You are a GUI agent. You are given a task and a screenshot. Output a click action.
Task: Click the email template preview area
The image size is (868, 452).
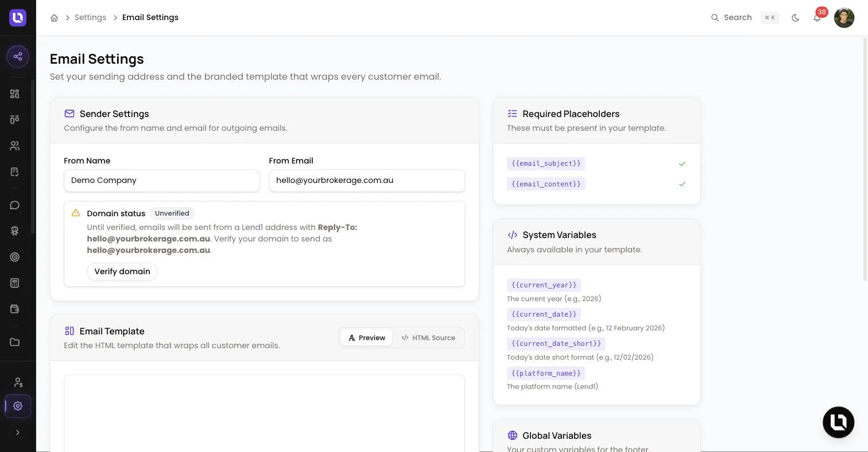pos(264,413)
